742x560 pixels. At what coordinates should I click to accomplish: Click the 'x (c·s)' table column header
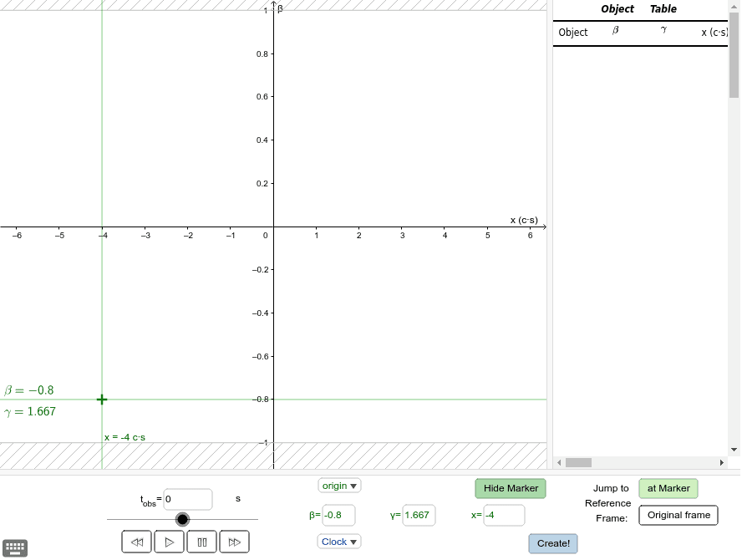coord(714,33)
